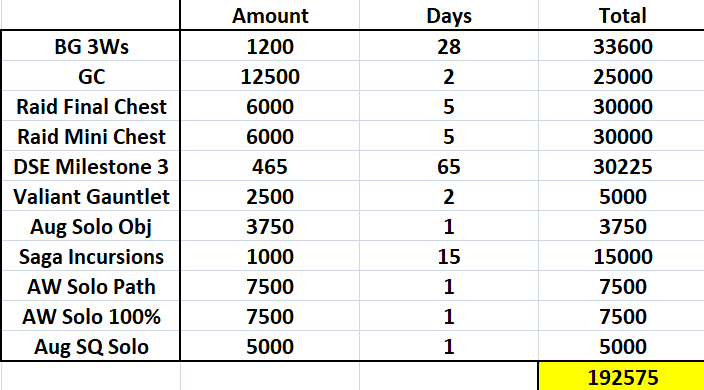Click the AW Solo Path label cell
Viewport: 704px width, 390px height.
[x=91, y=286]
